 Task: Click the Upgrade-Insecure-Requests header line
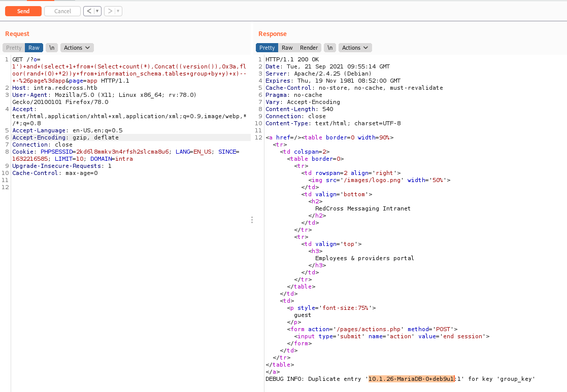pyautogui.click(x=62, y=166)
